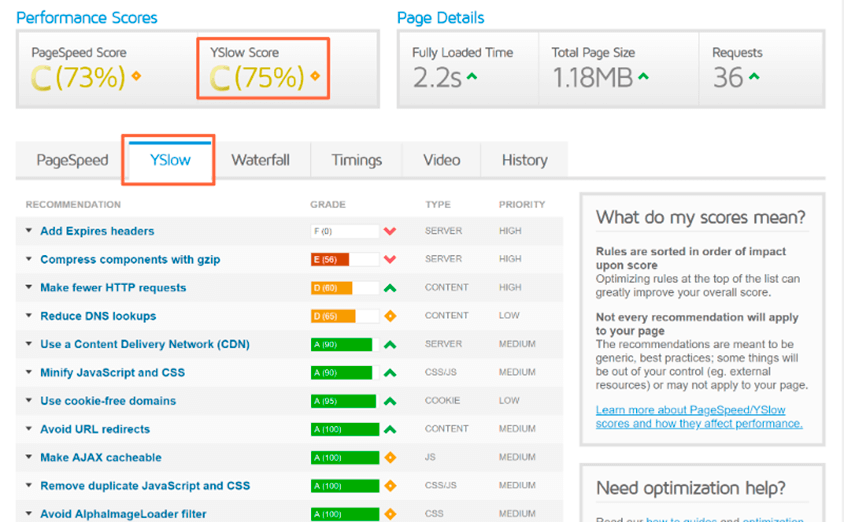Screen dimensions: 844x522
Task: Click the GRADE column header
Action: coord(328,204)
